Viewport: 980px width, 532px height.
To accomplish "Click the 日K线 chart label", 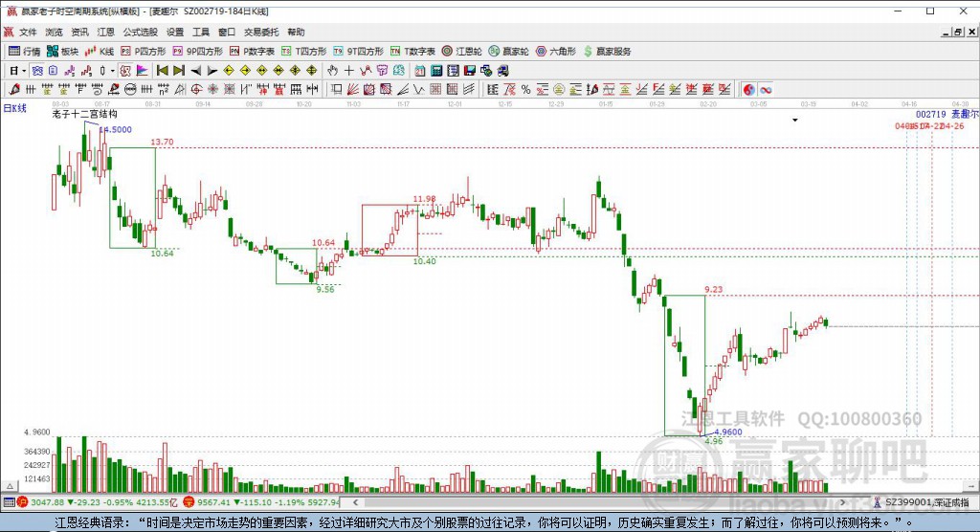I will click(15, 108).
